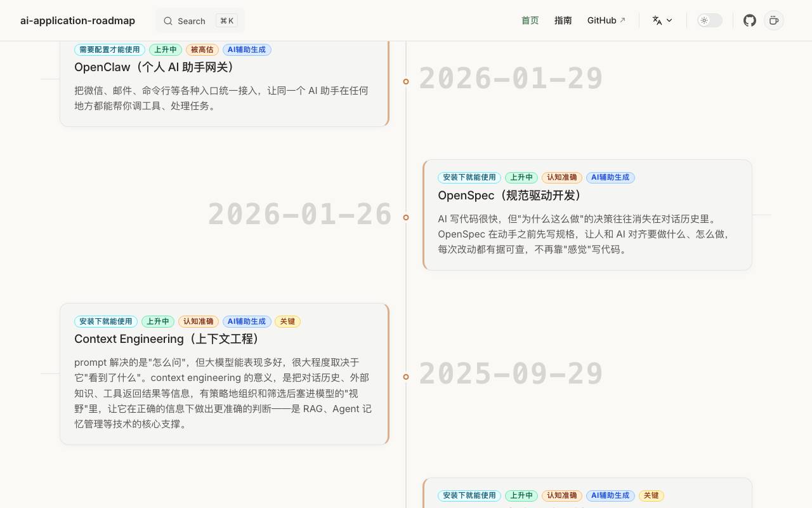Select the 2026-01-26 timeline dot

pos(406,217)
